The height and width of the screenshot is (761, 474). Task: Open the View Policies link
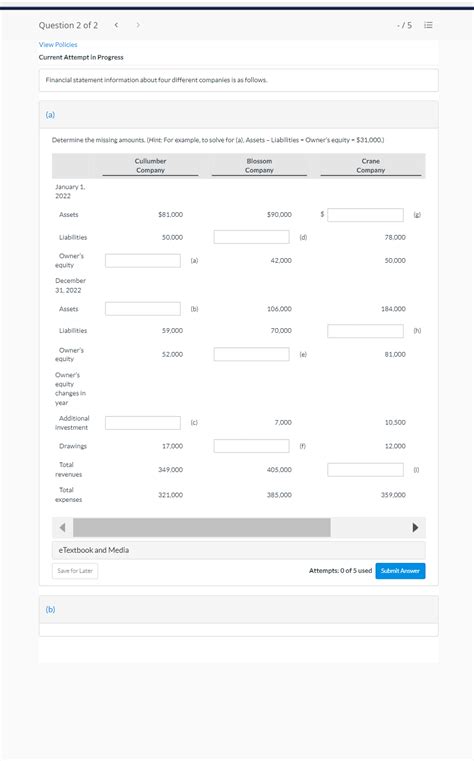[58, 45]
